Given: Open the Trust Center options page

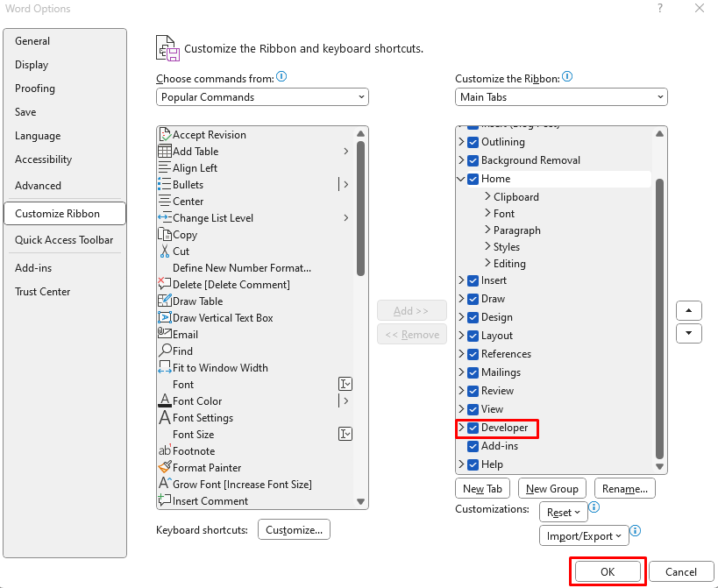Looking at the screenshot, I should [43, 292].
